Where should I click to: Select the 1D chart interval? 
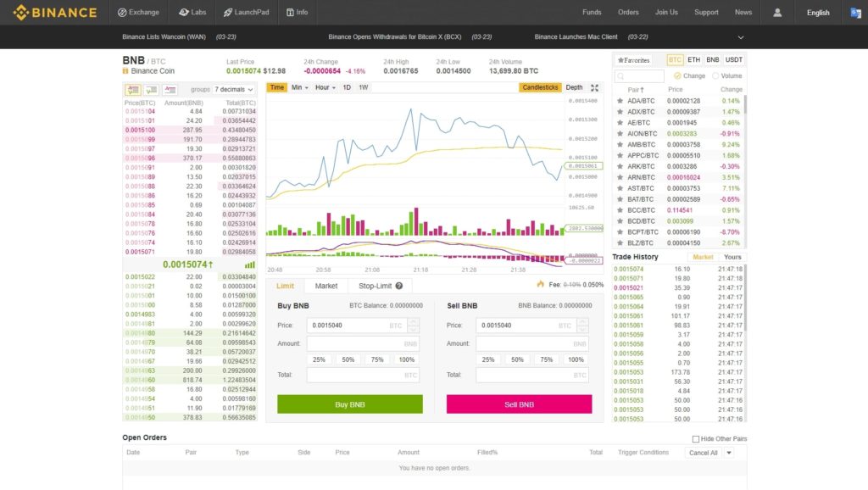tap(347, 87)
